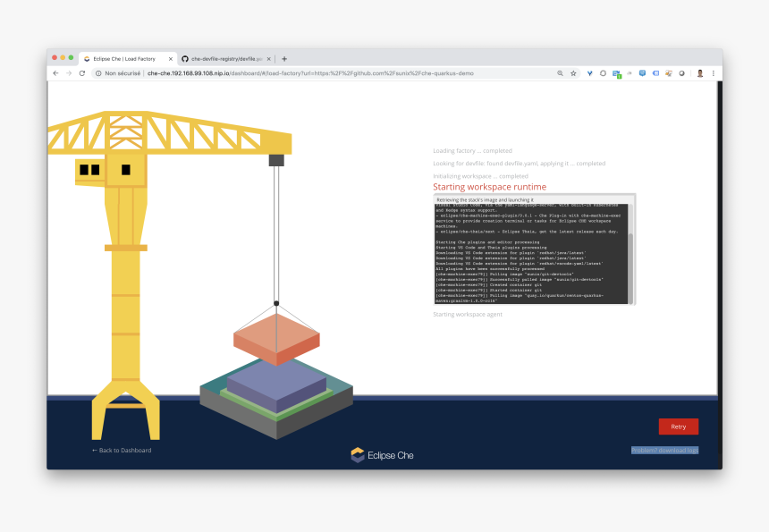This screenshot has width=769, height=532.
Task: Click the zoom magnifier icon in address bar
Action: tap(560, 73)
